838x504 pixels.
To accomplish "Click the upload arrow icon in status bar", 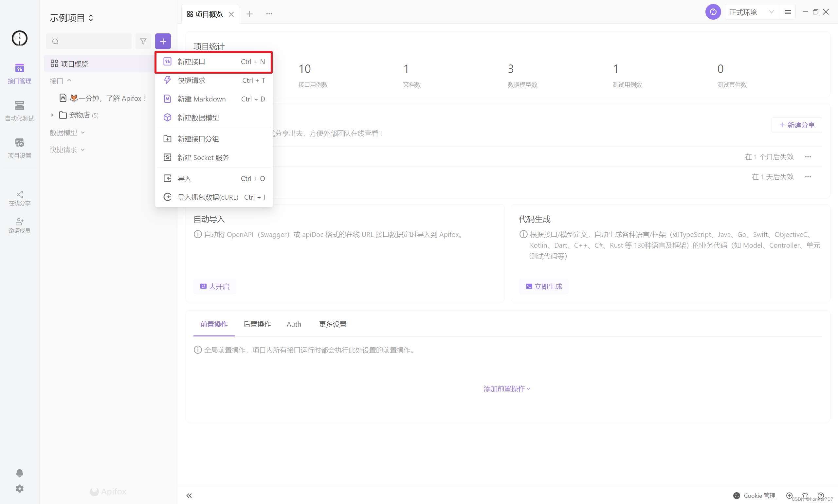I will pyautogui.click(x=789, y=495).
